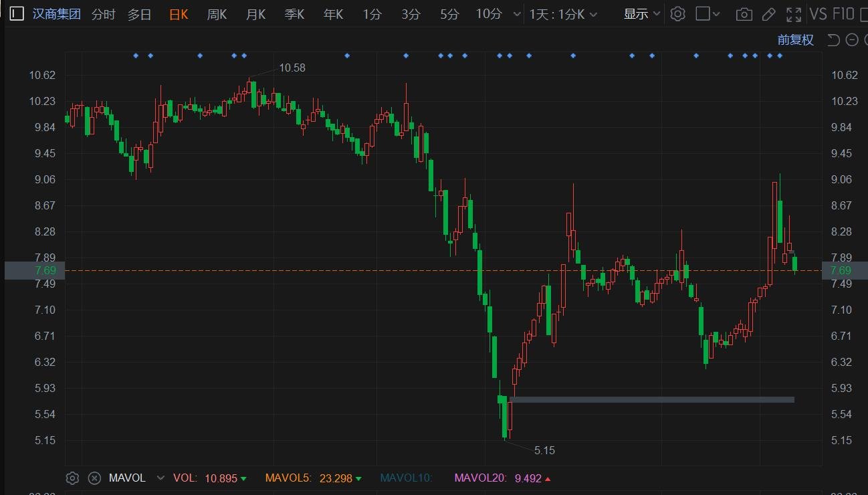The height and width of the screenshot is (495, 868).
Task: Open MAVOL indicator settings gear
Action: tap(73, 478)
